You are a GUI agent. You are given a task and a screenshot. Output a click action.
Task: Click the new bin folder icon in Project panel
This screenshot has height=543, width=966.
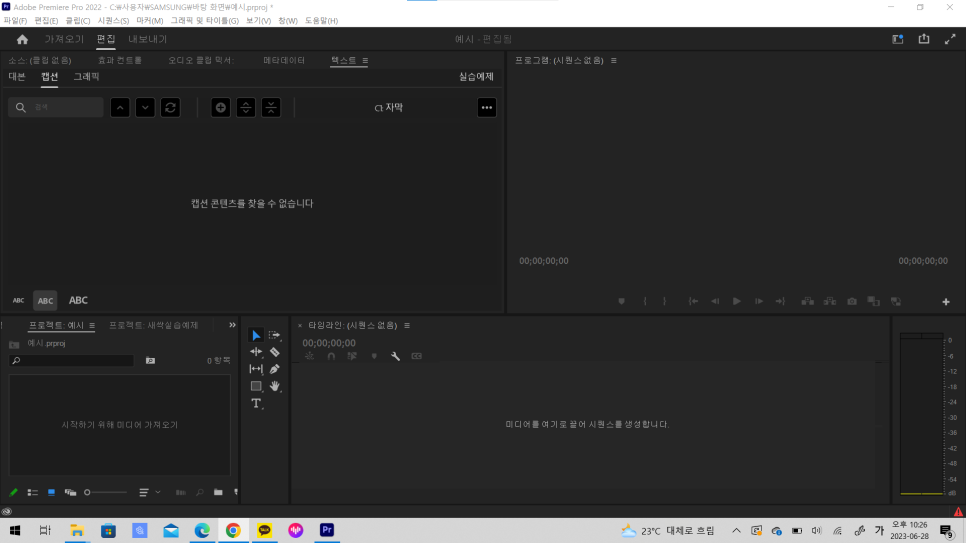coord(218,492)
